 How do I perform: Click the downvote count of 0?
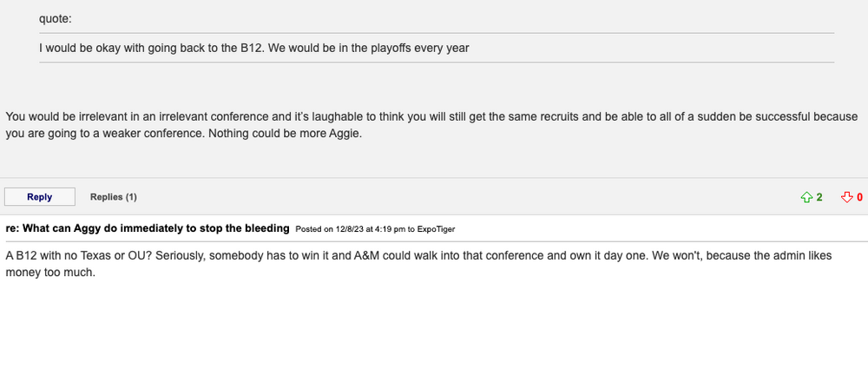click(x=859, y=197)
